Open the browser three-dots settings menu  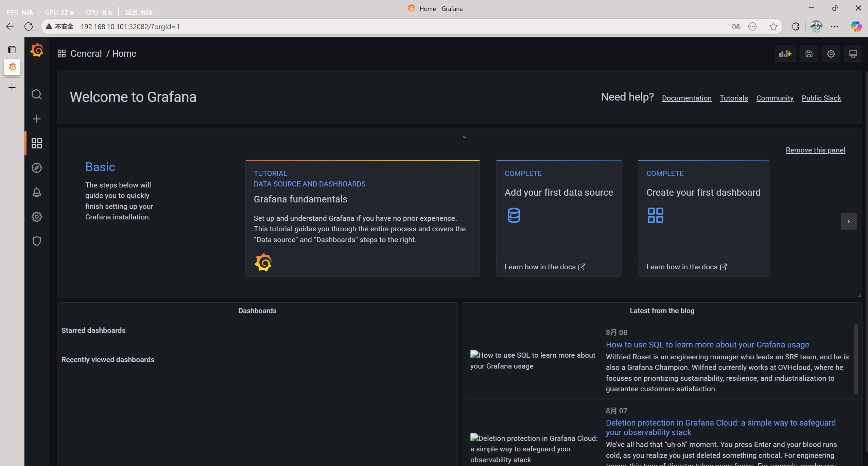pos(834,26)
